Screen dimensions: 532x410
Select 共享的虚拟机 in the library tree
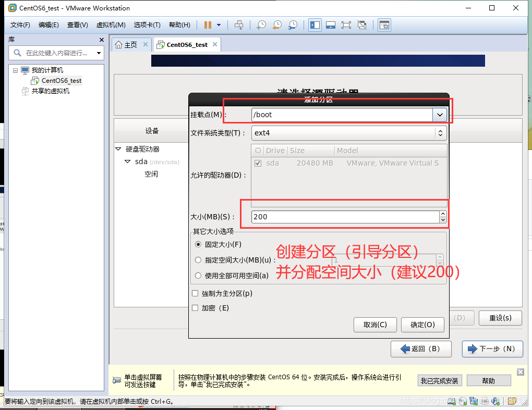pos(51,91)
